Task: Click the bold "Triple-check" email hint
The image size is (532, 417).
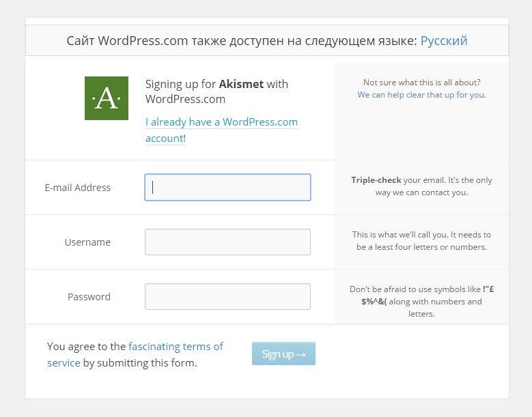Action: point(376,180)
